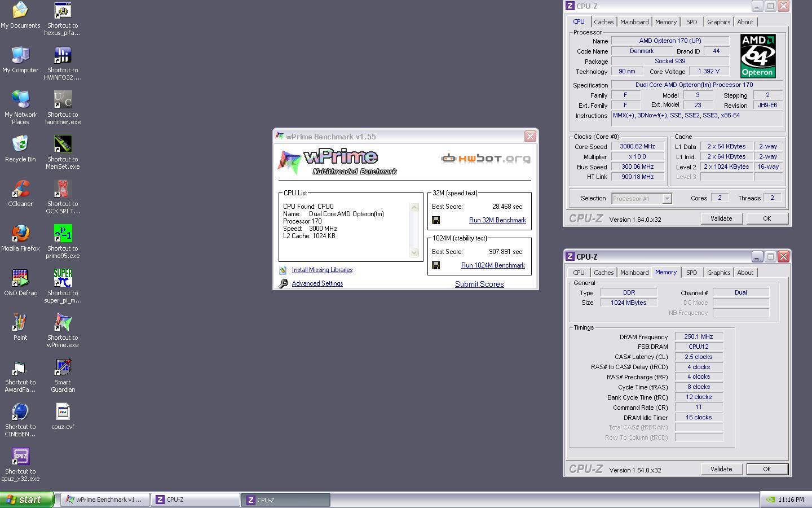Screen dimensions: 812x508
Task: Select Shortcut to OCX SPI T... icon
Action: click(63, 198)
